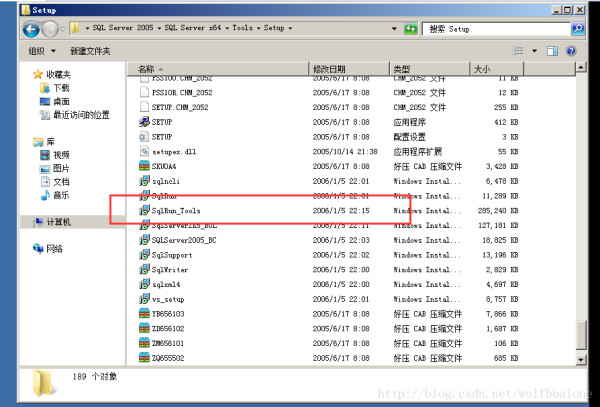The width and height of the screenshot is (600, 407).
Task: Open 最近访问的位置 in navigation pane
Action: tap(81, 115)
